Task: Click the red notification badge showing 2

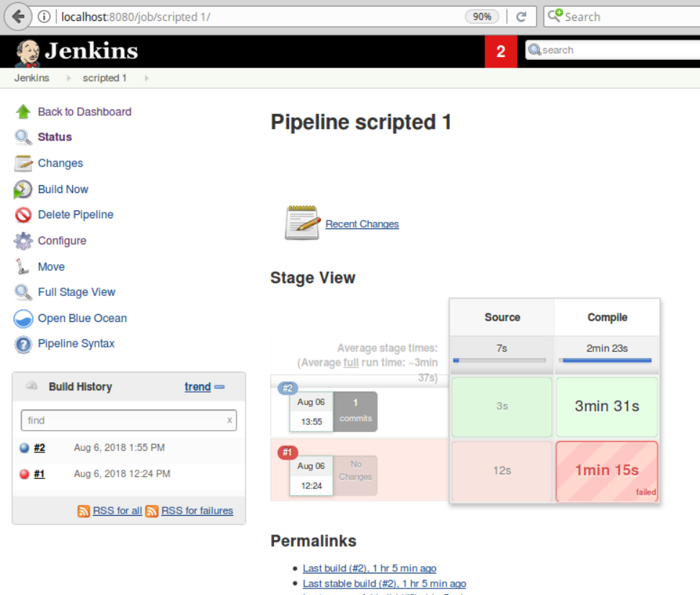Action: [x=500, y=52]
